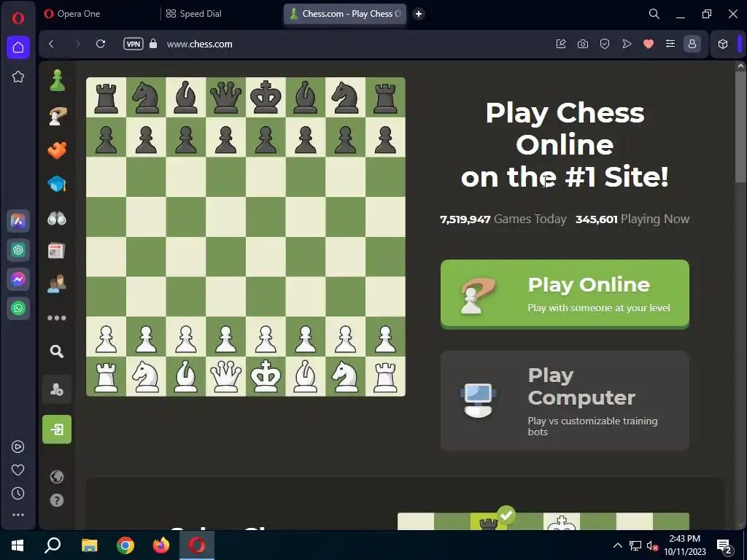
Task: Open Opera menu logo in sidebar
Action: (x=18, y=18)
